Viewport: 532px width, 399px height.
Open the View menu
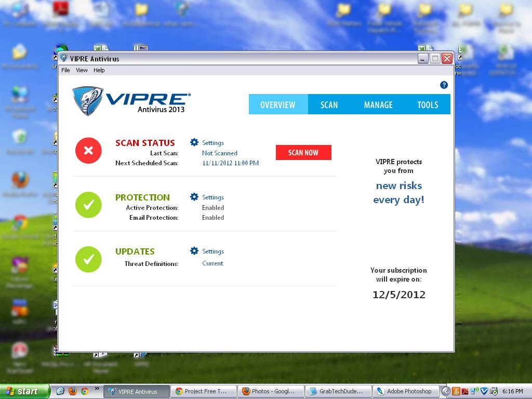point(82,70)
